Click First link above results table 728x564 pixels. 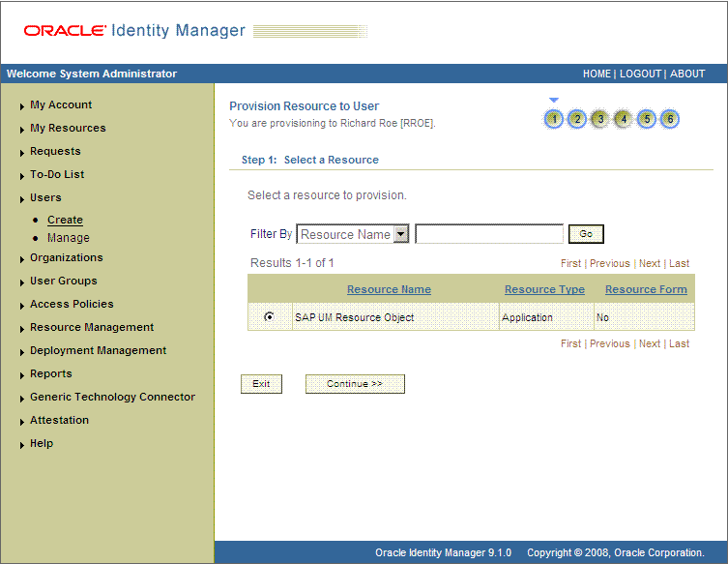tap(570, 263)
